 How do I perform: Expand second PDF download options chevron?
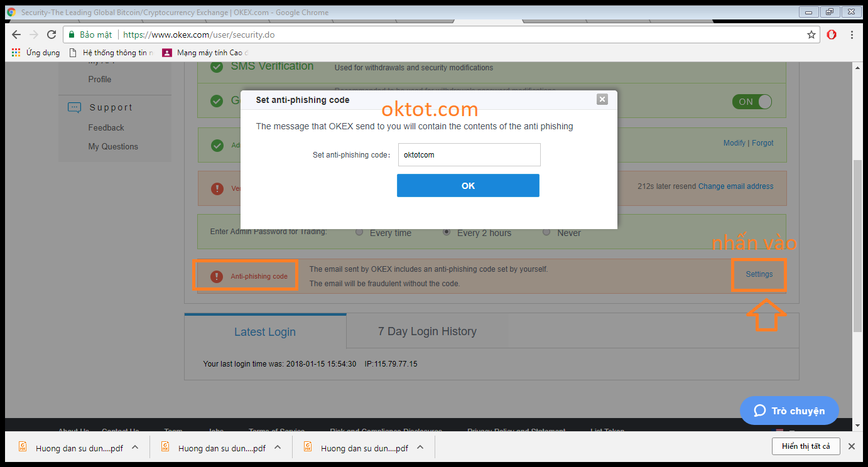278,448
